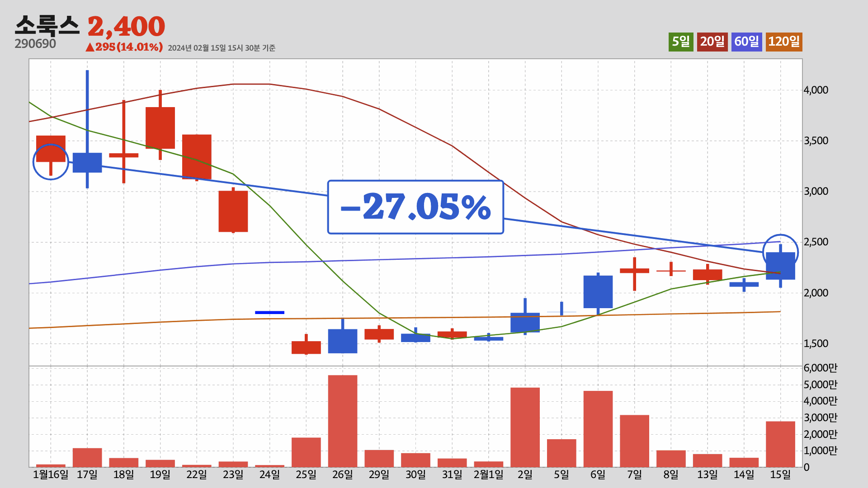Click the 6,000만 volume axis label
868x488 pixels.
tap(821, 368)
